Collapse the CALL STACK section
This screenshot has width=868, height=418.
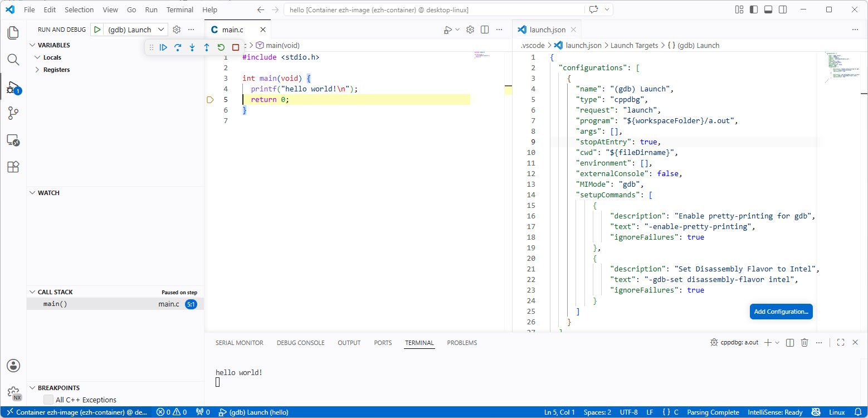32,292
